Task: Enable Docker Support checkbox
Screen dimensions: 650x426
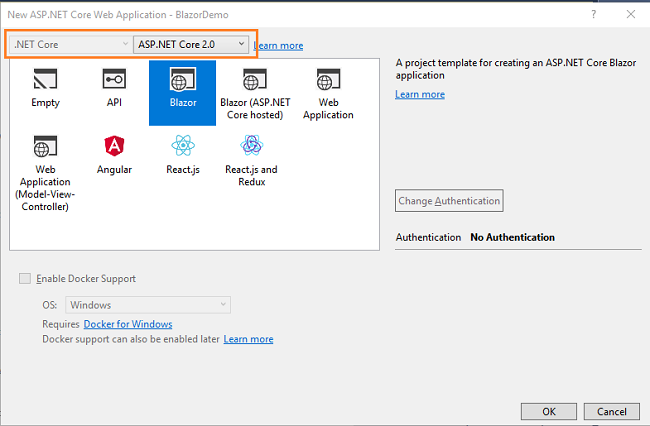Action: click(x=25, y=278)
